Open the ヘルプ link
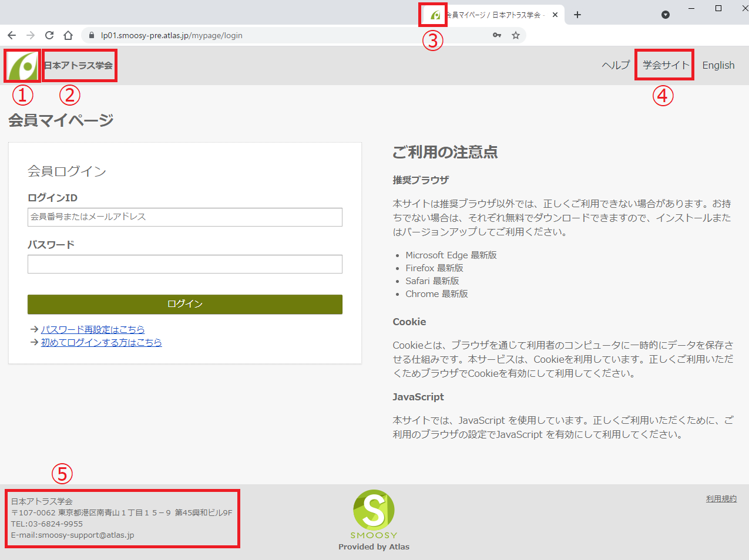Image resolution: width=749 pixels, height=560 pixels. coord(616,65)
